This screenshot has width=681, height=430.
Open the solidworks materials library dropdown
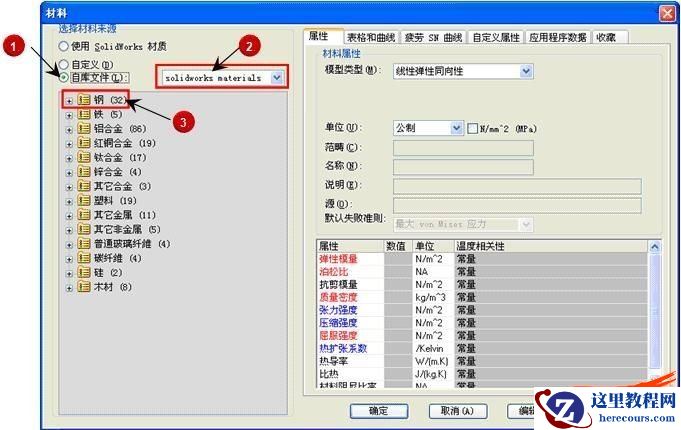pyautogui.click(x=277, y=78)
